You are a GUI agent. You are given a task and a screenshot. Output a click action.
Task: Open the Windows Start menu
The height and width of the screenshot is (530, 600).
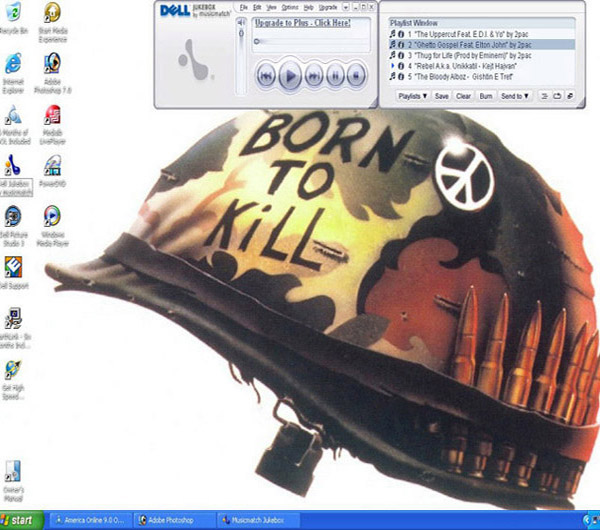click(x=22, y=520)
